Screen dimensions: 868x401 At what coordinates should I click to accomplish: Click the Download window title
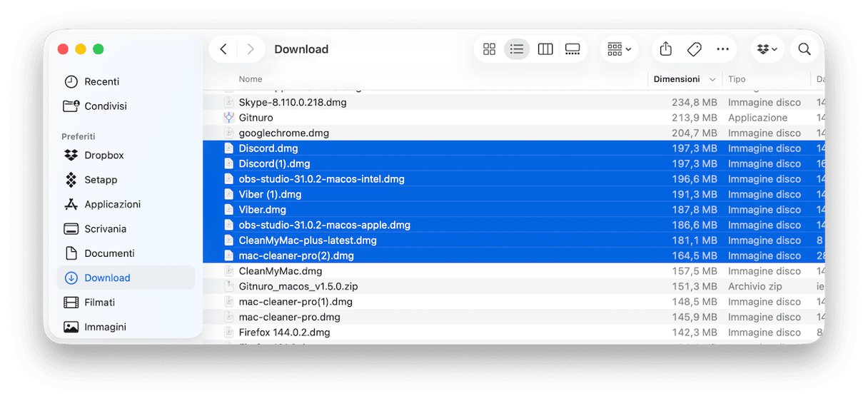(301, 49)
